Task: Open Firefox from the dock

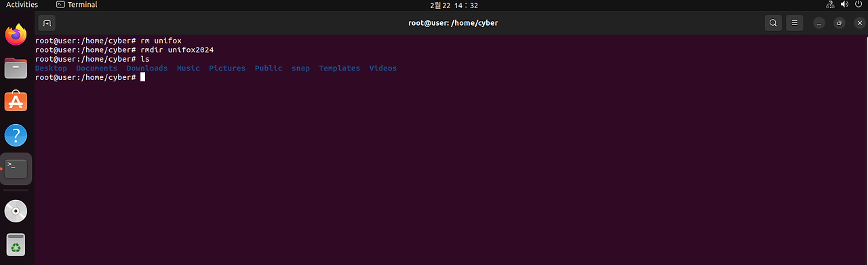Action: (16, 35)
